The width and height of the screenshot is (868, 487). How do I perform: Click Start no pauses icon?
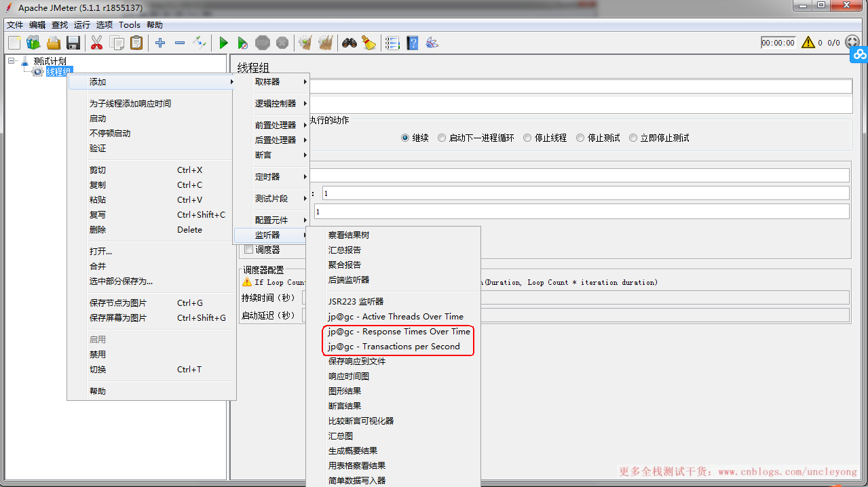coord(242,43)
